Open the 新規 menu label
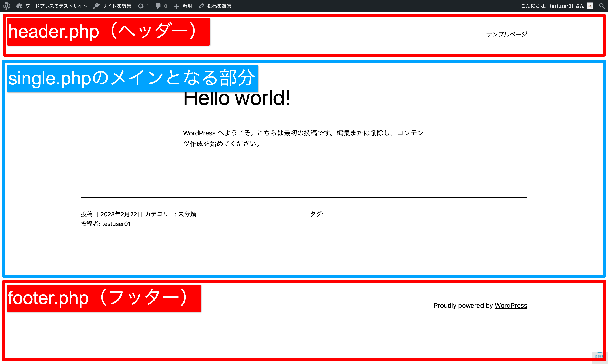The width and height of the screenshot is (608, 364). 187,6
